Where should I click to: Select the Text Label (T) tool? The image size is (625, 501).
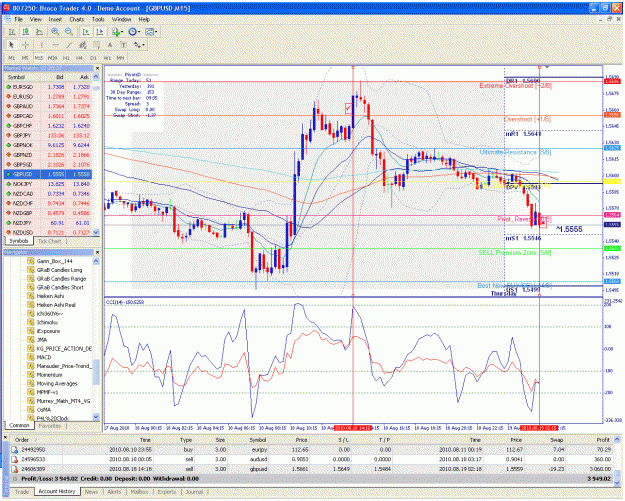point(124,45)
